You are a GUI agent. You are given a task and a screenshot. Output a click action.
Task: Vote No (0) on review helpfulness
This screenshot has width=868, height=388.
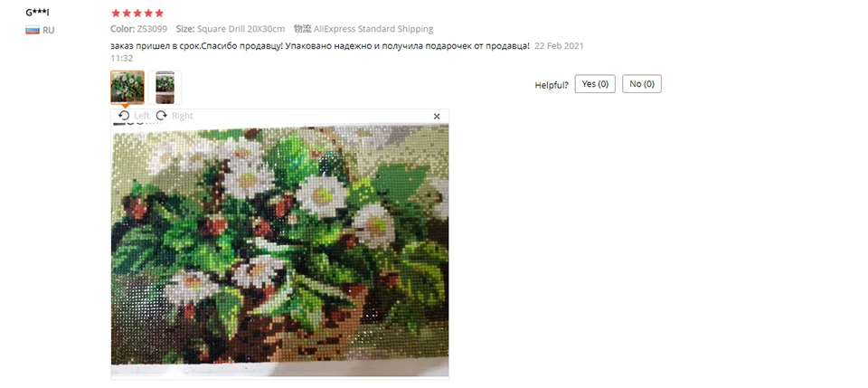tap(642, 83)
